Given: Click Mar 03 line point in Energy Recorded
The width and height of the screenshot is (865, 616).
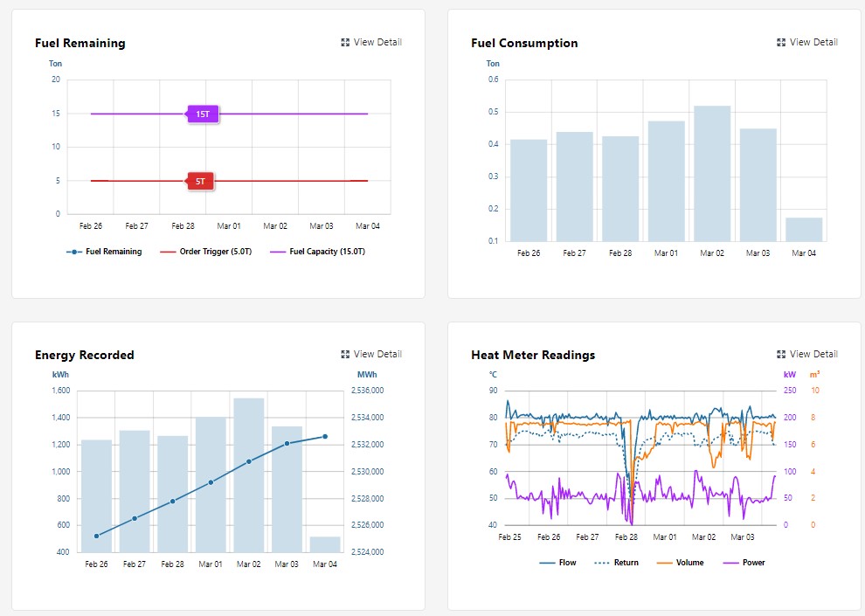Looking at the screenshot, I should coord(287,443).
